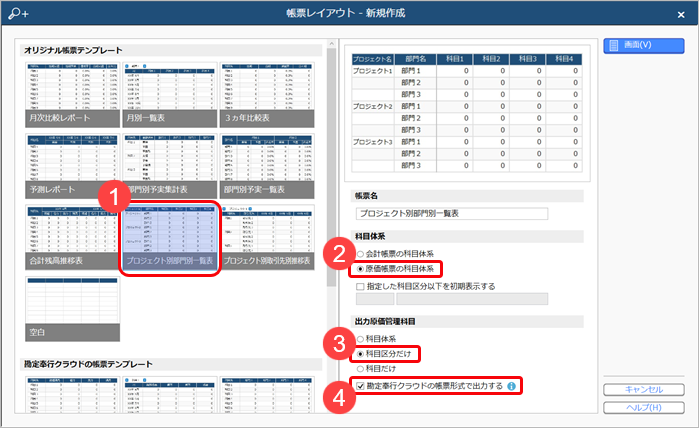
Task: Click プロジェクト1 row label in preview
Action: click(373, 71)
